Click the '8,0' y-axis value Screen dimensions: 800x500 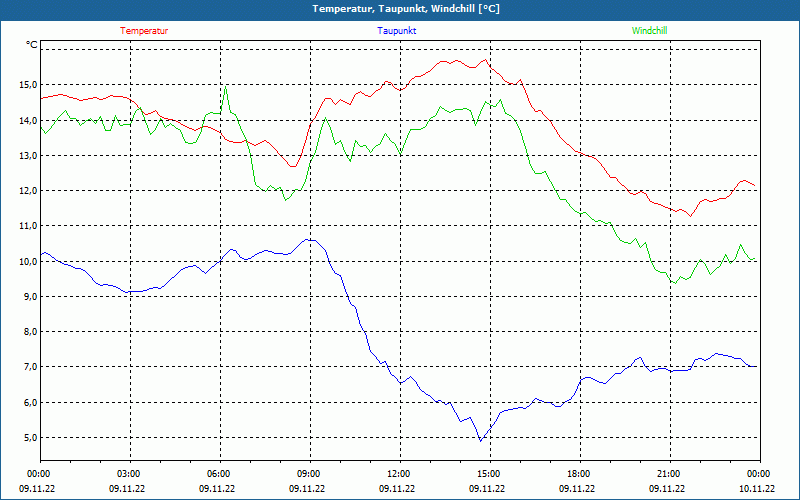tap(30, 332)
